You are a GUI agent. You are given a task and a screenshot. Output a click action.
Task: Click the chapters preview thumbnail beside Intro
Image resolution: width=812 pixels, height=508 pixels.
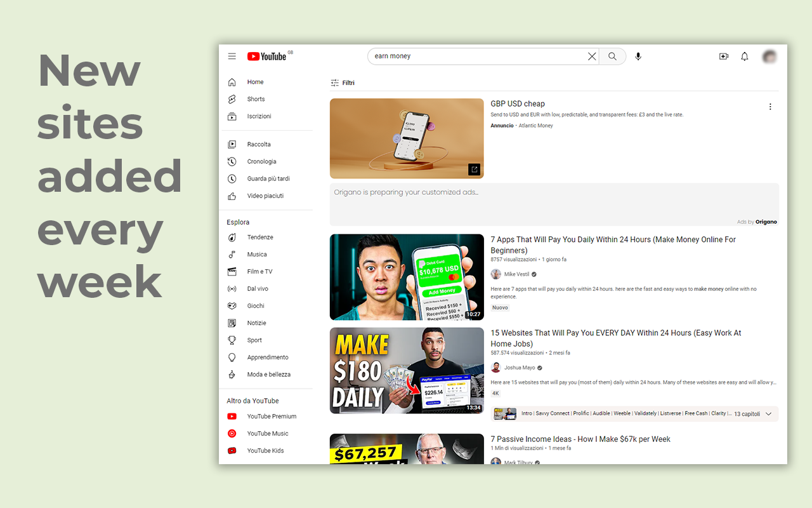[x=505, y=414]
